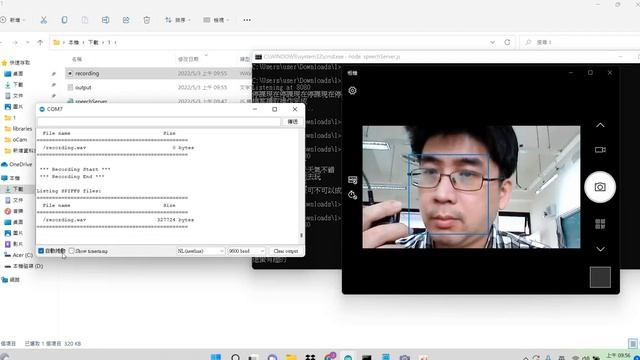Viewport: 640px width, 360px height.
Task: Click the Clear output button
Action: tap(286, 251)
